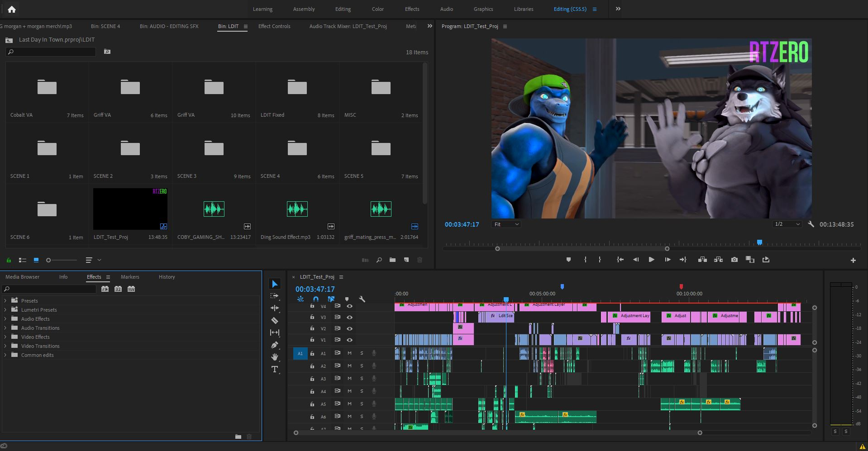Export a frame with the camera icon

point(734,260)
